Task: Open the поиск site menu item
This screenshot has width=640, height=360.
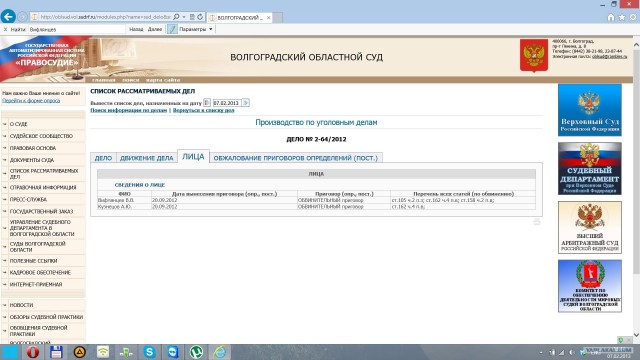Action: tap(131, 80)
